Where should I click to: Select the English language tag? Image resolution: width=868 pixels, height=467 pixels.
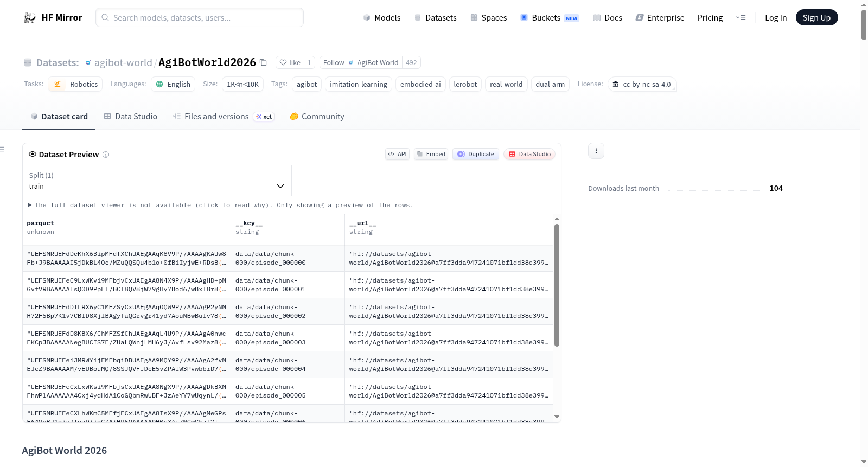(173, 84)
